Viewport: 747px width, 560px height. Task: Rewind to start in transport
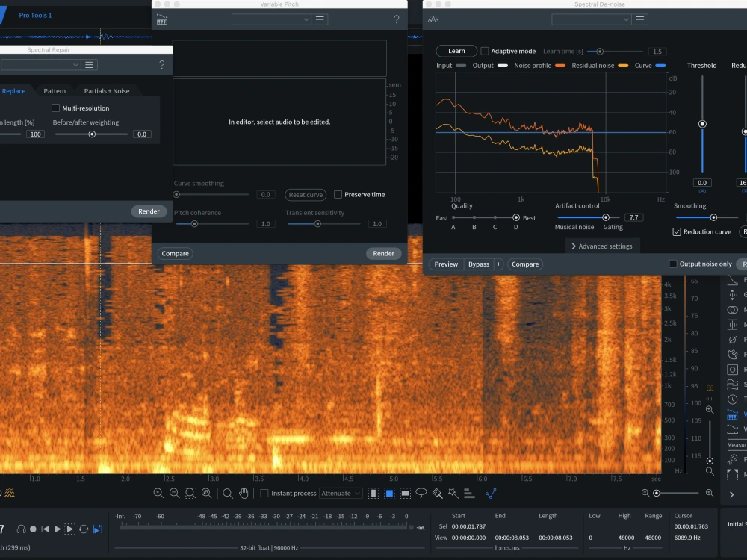coord(46,529)
